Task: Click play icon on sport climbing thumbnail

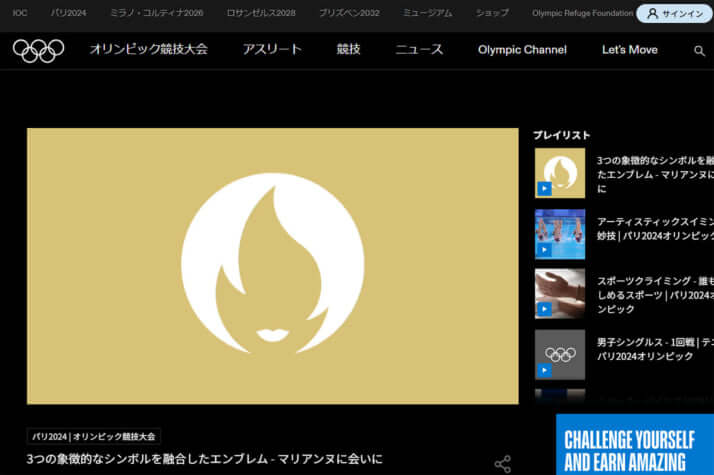Action: point(544,309)
